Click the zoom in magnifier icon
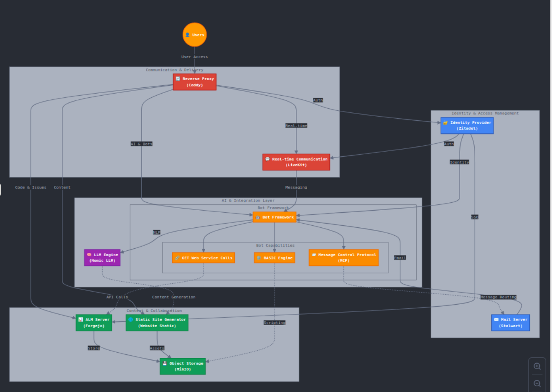This screenshot has height=392, width=552. pyautogui.click(x=537, y=367)
